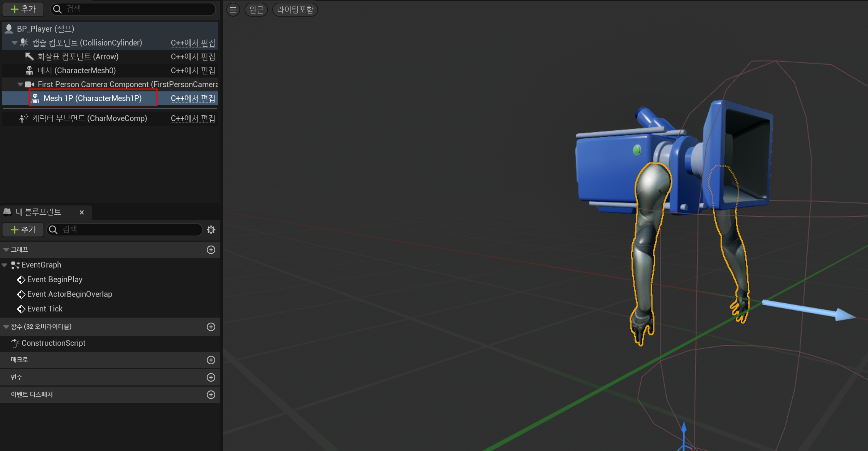The image size is (868, 451).
Task: Open the viewport hamburger options menu
Action: pos(233,10)
